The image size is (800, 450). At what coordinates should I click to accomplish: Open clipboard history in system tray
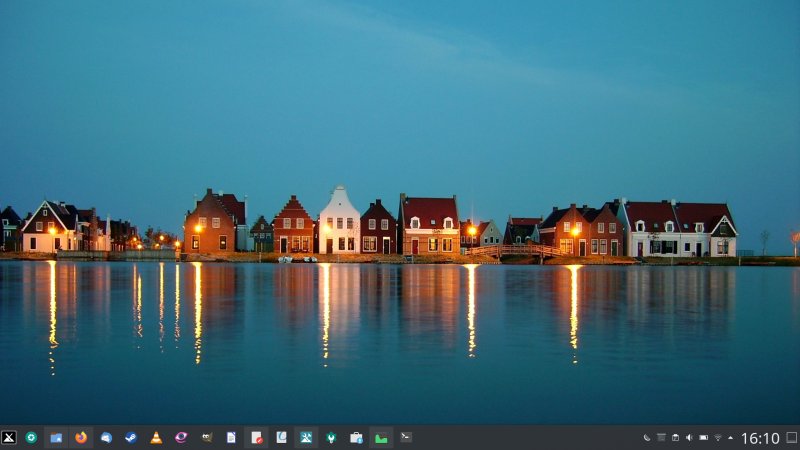pos(675,438)
